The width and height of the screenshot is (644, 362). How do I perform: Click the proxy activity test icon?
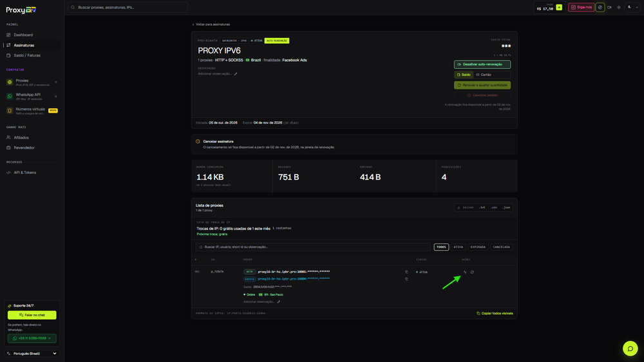465,272
